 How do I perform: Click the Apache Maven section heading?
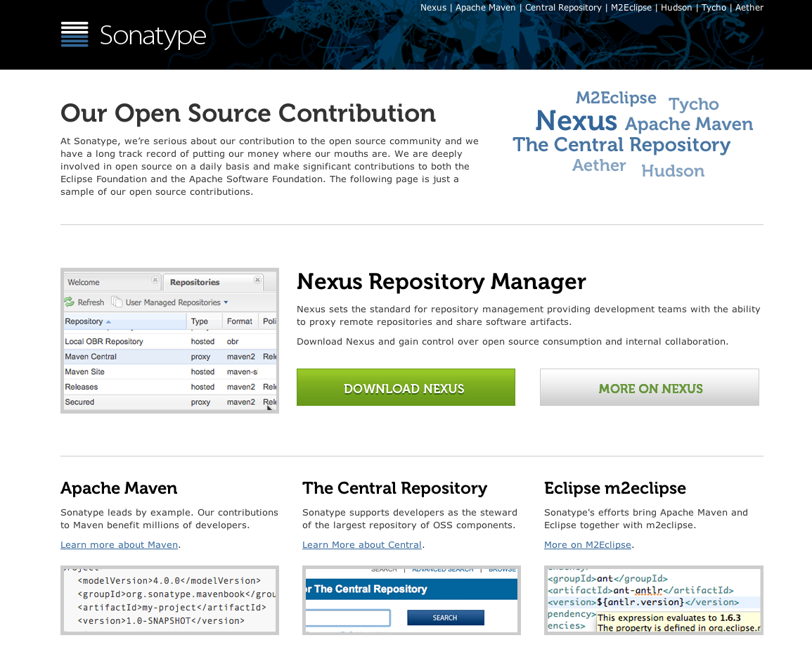tap(119, 488)
